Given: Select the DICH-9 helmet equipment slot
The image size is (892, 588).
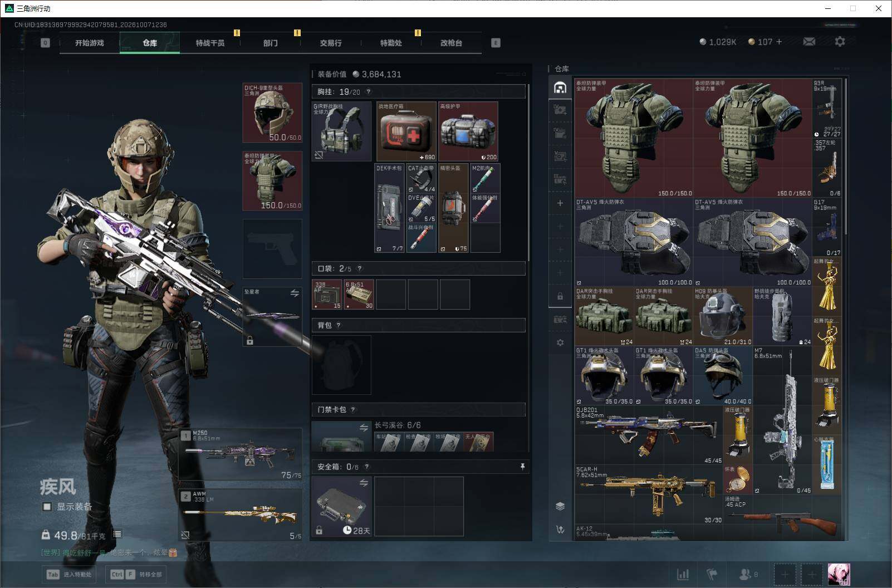Looking at the screenshot, I should [272, 112].
